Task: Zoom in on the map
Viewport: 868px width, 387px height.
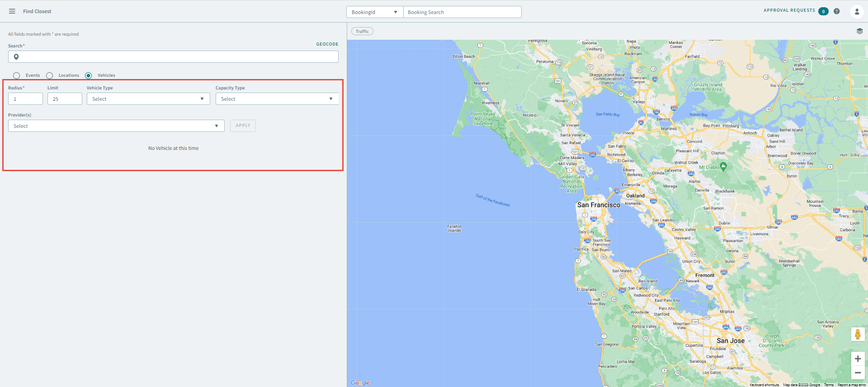Action: click(858, 359)
